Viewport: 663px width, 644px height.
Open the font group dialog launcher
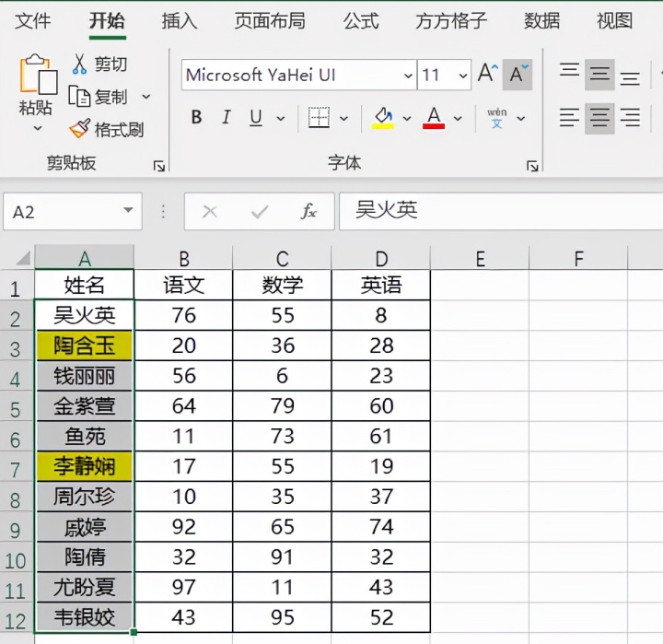point(532,166)
